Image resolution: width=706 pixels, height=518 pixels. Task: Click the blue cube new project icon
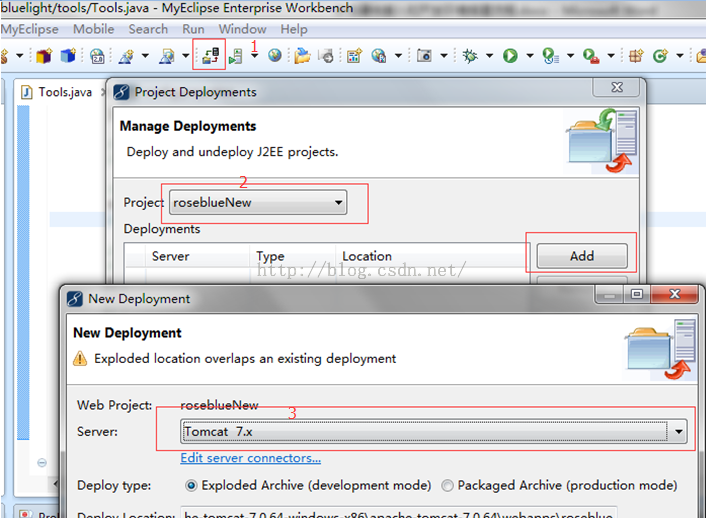(68, 56)
